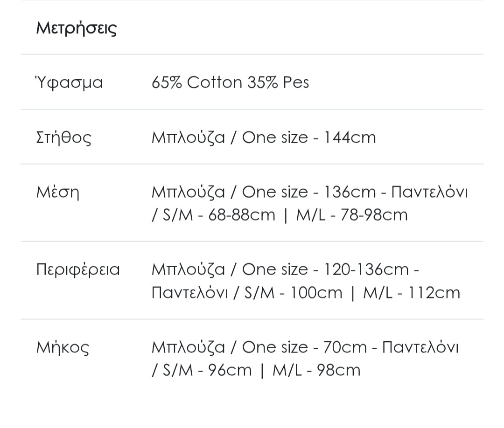Click the S/M - 96cm length value
Image resolution: width=504 pixels, height=428 pixels.
(x=207, y=370)
